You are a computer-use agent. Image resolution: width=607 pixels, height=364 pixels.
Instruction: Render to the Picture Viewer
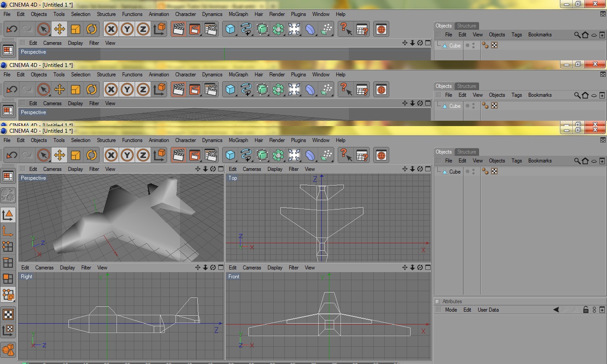point(194,155)
